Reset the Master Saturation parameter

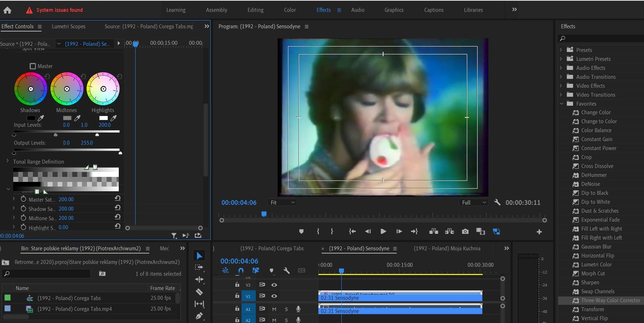coord(117,198)
